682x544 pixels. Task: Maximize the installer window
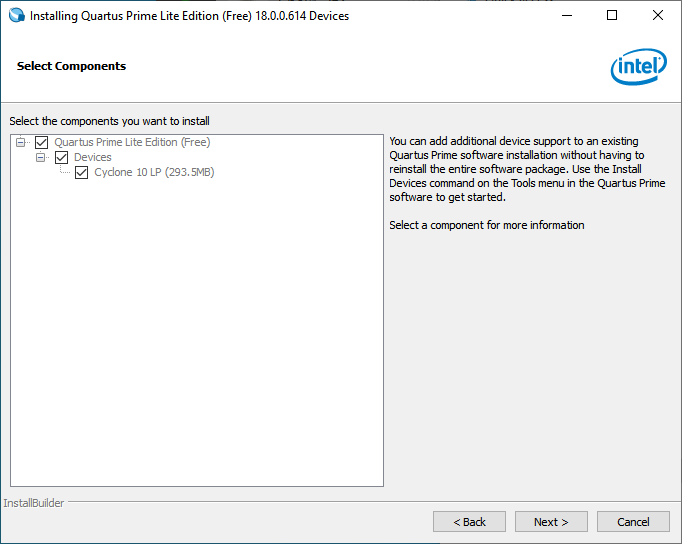[x=612, y=16]
